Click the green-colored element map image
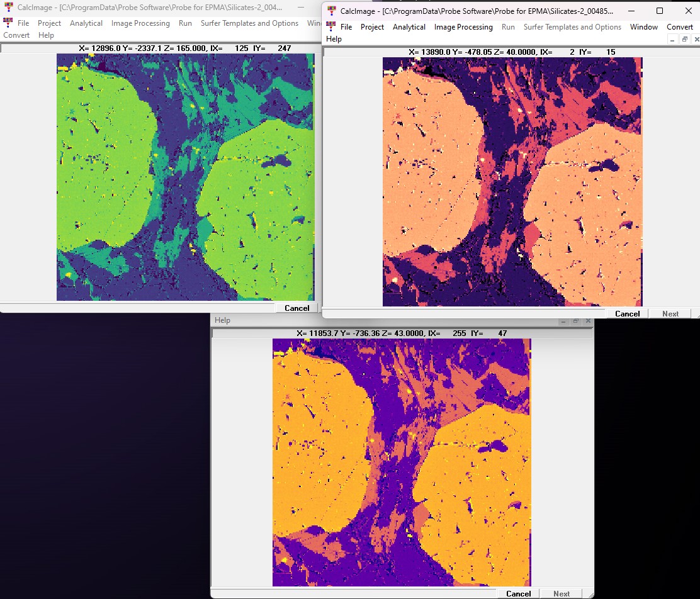Screen dimensions: 700x599 185,177
